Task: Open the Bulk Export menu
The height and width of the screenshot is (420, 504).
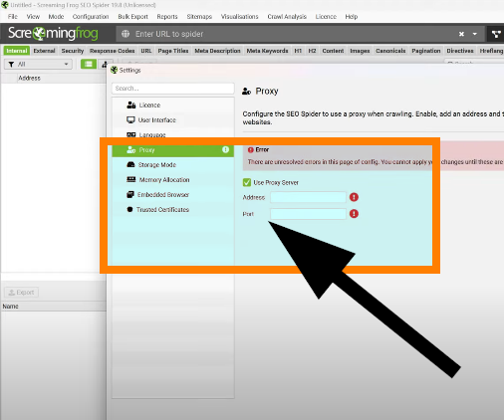Action: [132, 16]
